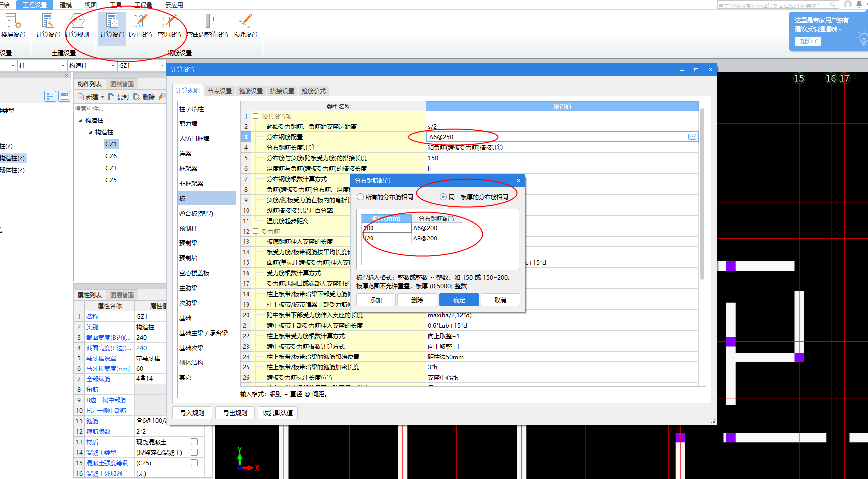Click 复制 copy component icon
The height and width of the screenshot is (479, 868).
click(112, 97)
